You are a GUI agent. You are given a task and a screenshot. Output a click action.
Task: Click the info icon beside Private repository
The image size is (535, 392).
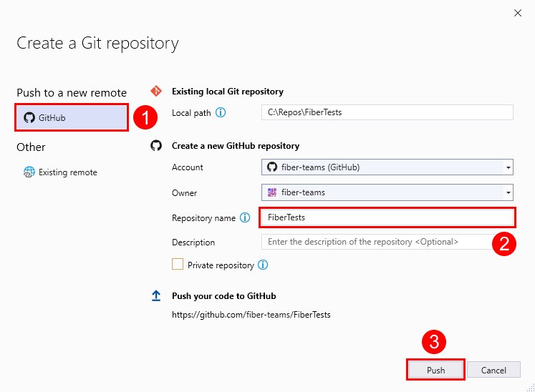[x=263, y=265]
